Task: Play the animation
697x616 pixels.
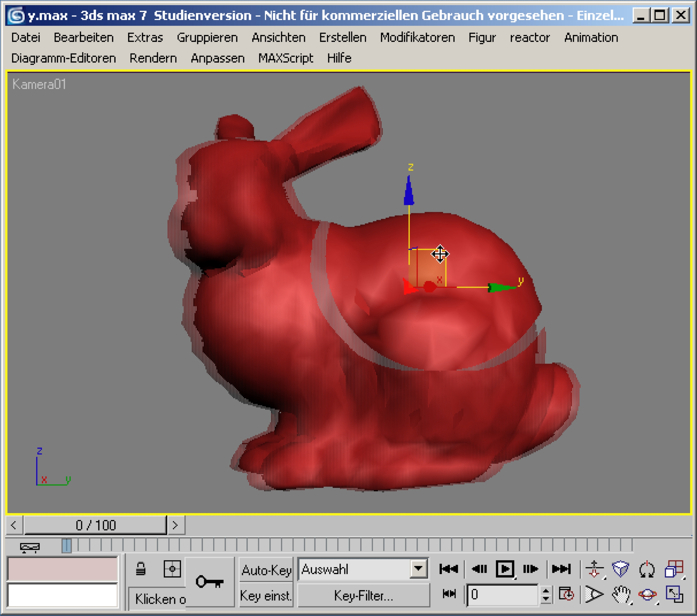Action: [505, 569]
